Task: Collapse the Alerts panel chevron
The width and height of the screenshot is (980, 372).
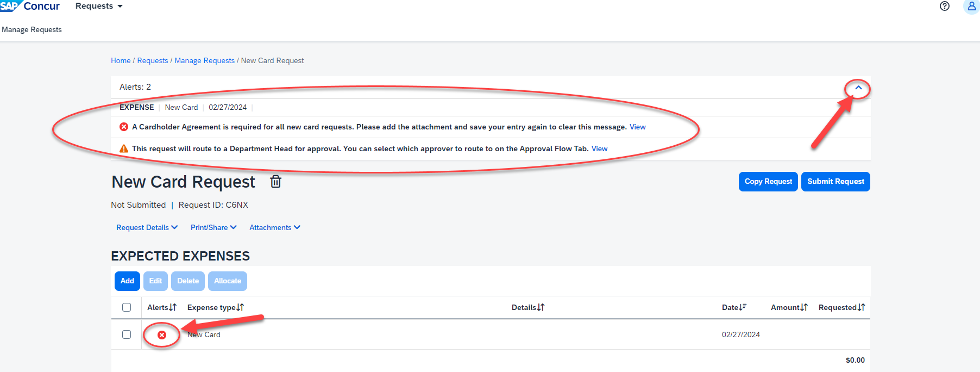Action: (858, 88)
